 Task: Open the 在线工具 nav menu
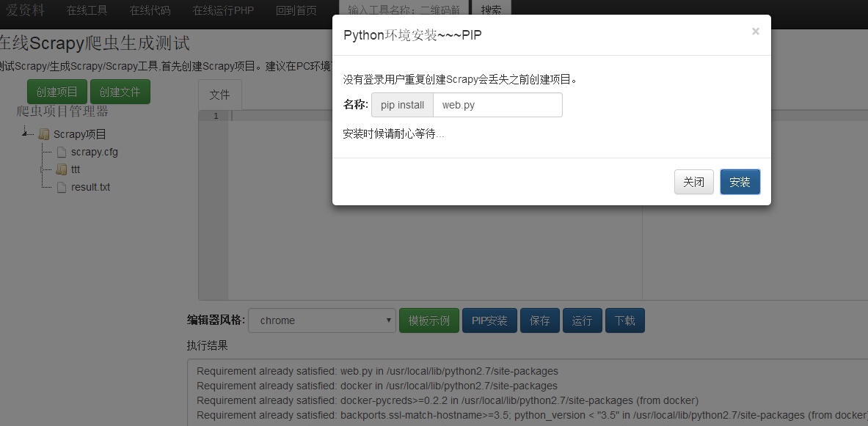click(87, 10)
